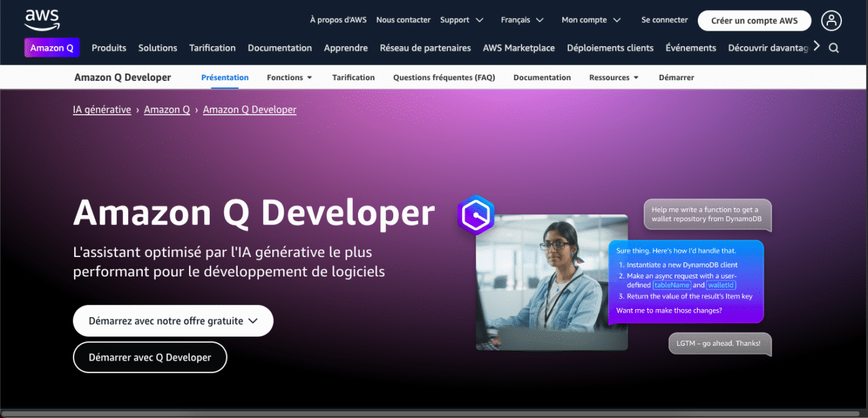Click the AWS logo
The width and height of the screenshot is (868, 418).
tap(42, 19)
